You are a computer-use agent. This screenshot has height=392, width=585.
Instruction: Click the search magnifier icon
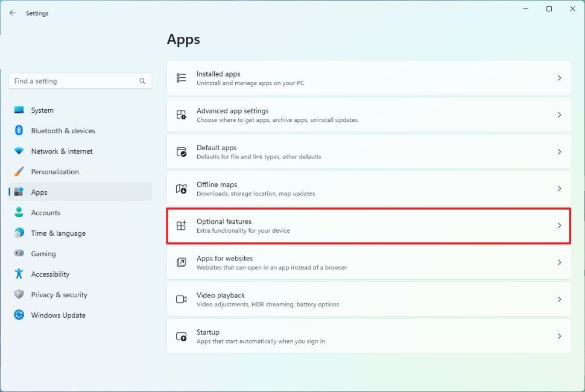click(142, 81)
